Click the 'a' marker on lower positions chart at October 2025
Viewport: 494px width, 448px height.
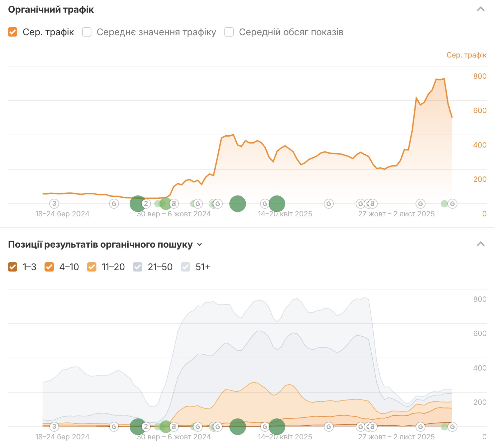click(373, 426)
